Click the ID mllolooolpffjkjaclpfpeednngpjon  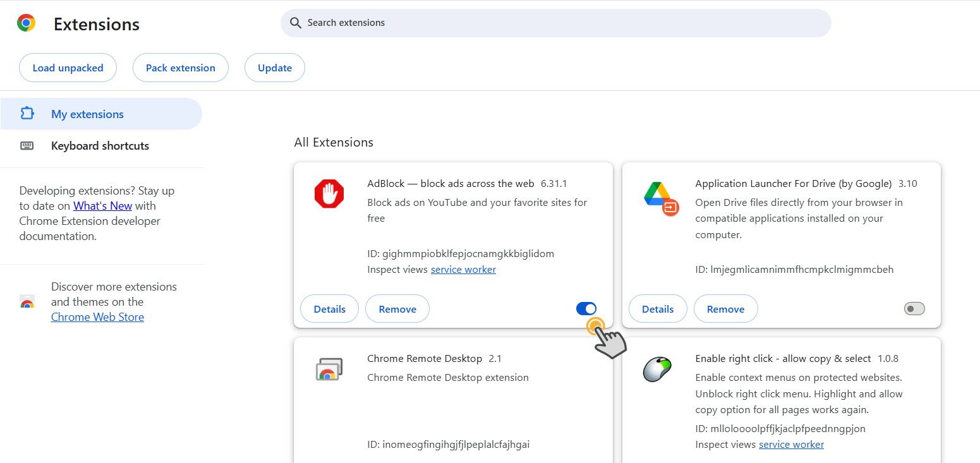click(780, 429)
